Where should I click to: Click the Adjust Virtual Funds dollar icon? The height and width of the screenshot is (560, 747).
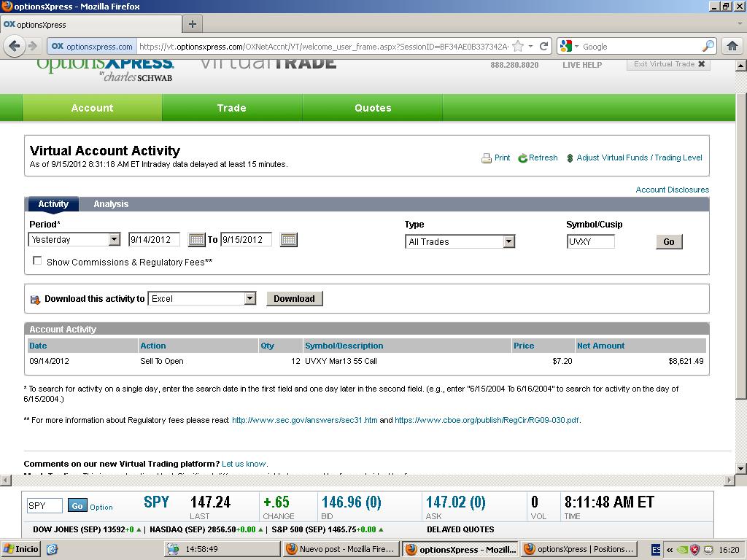coord(570,158)
